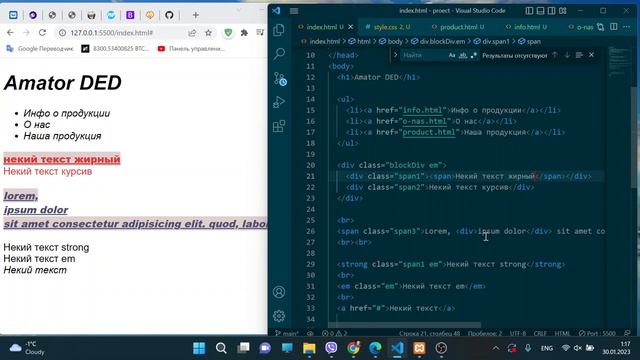Open a new browser tab
This screenshot has height=360, width=640.
click(196, 15)
